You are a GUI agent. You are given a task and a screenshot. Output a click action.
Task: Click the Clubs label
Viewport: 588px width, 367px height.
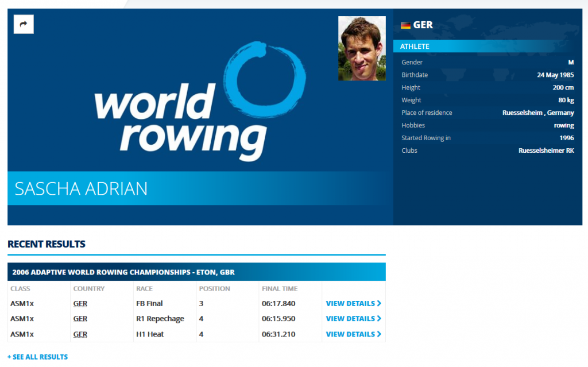pyautogui.click(x=409, y=150)
